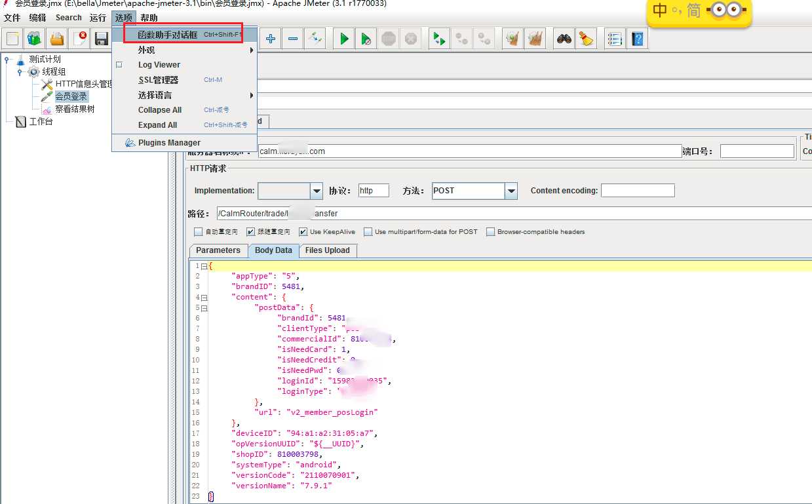Expand the 选择语言 submenu

(x=252, y=95)
